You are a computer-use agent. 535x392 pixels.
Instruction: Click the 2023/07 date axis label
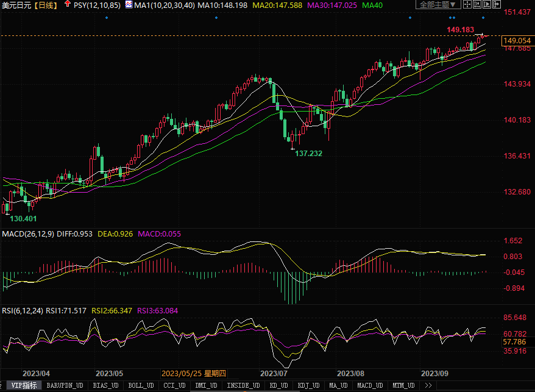pos(274,374)
